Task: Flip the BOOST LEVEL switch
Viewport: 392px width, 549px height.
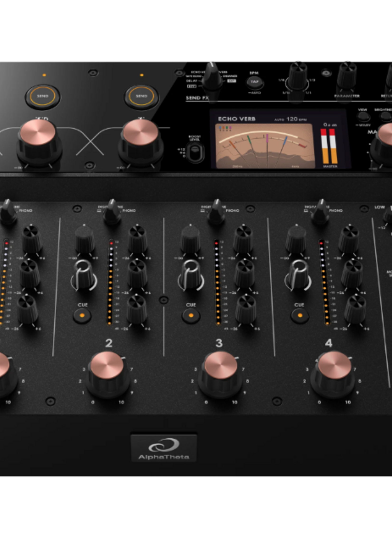Action: pyautogui.click(x=195, y=152)
